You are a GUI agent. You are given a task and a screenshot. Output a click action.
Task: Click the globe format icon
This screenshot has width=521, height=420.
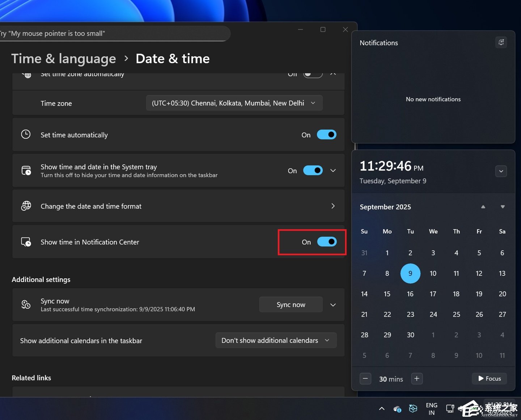[26, 206]
